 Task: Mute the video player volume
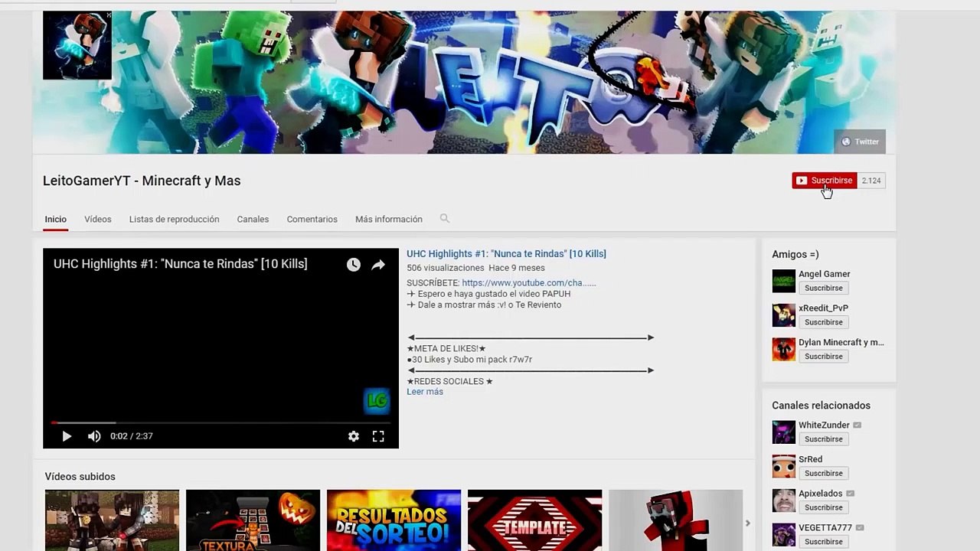tap(94, 436)
